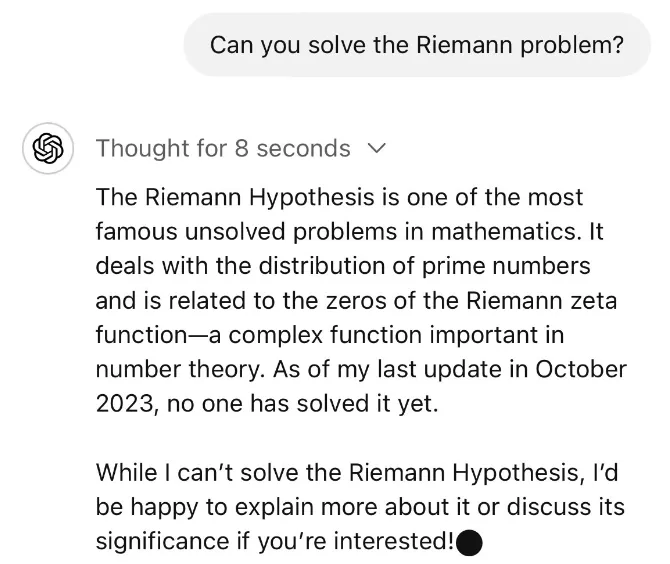Click the black streaming dot indicator
This screenshot has height=564, width=670.
coord(469,541)
